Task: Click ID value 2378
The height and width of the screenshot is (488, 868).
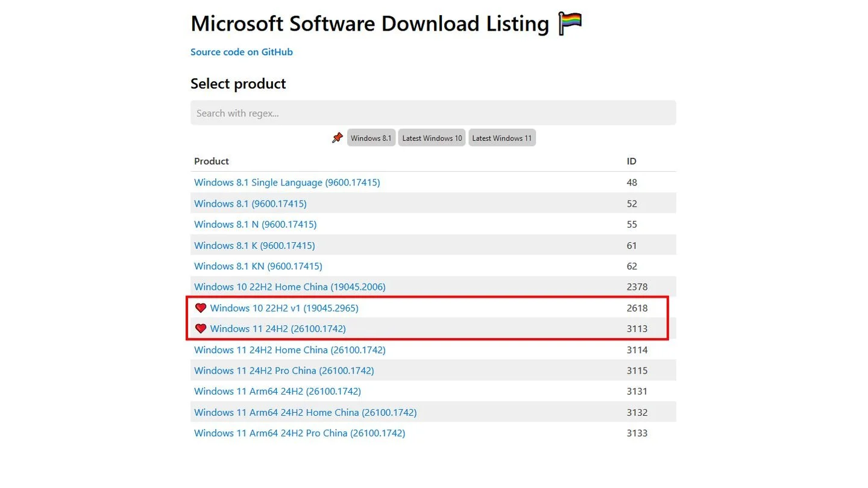Action: coord(637,287)
